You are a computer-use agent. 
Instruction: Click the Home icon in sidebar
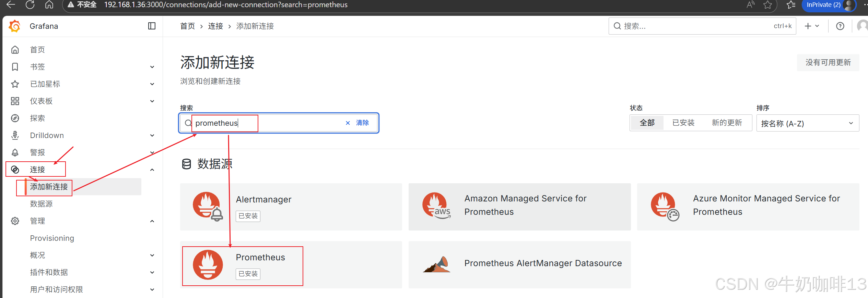(15, 50)
